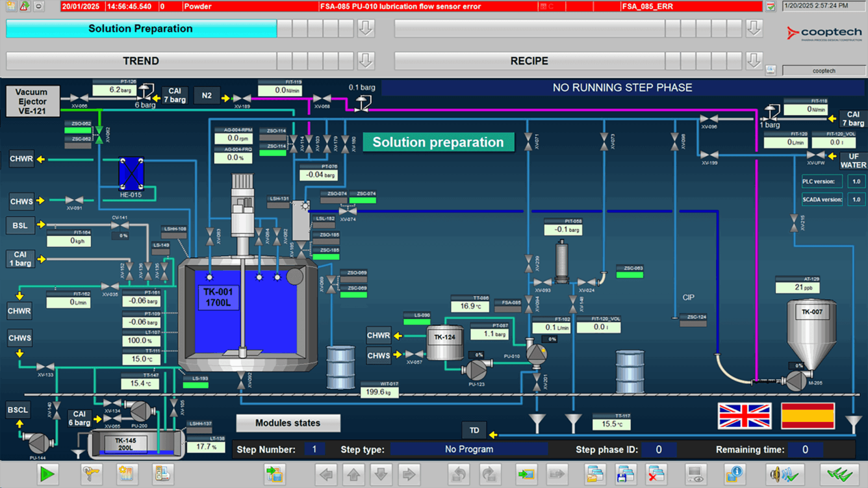This screenshot has height=488, width=868.
Task: Toggle valve XV-133
Action: coord(46,367)
